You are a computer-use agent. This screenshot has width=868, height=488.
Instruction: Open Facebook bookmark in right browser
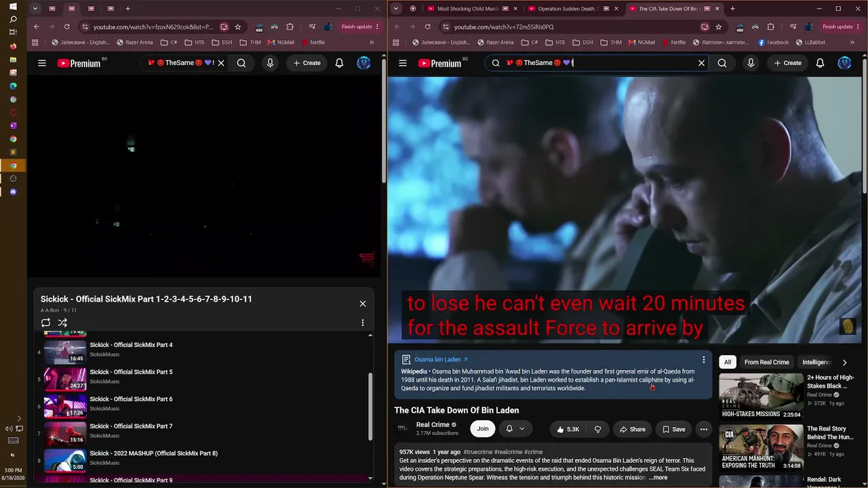click(773, 42)
